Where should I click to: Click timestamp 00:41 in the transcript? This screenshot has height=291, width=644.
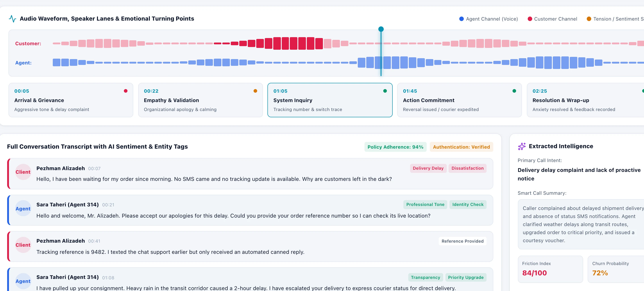click(x=94, y=241)
